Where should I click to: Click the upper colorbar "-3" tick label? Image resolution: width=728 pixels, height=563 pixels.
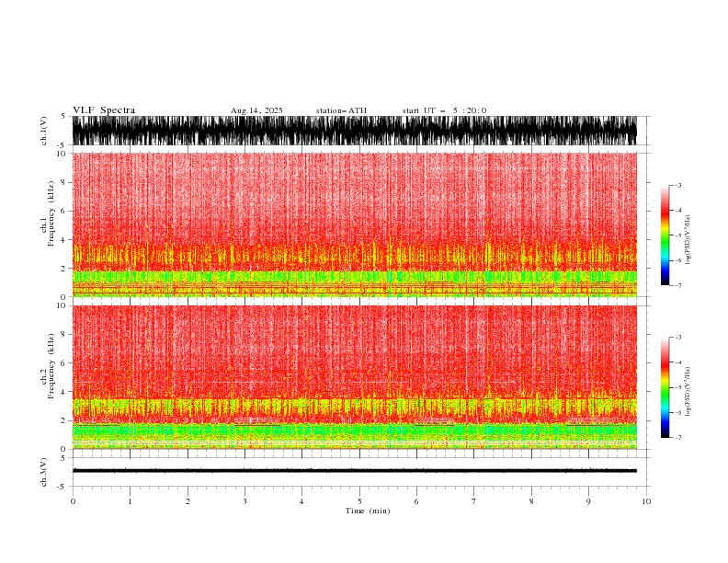pyautogui.click(x=677, y=185)
